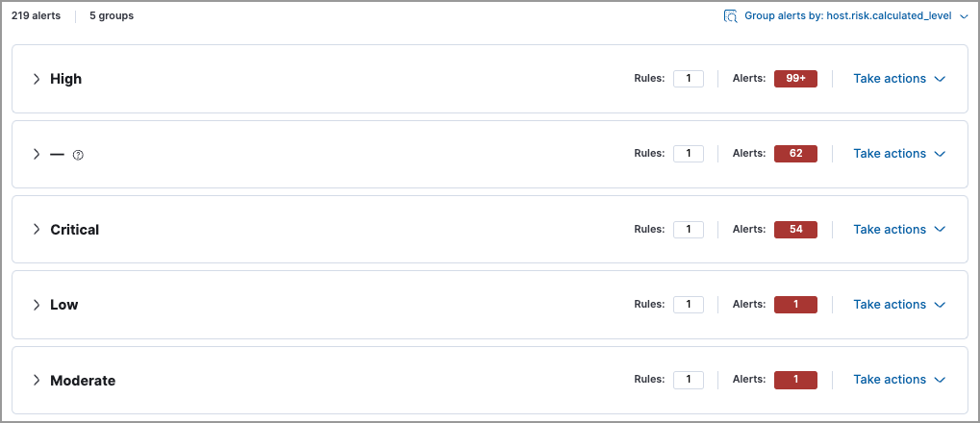
Task: Click the Moderate group title
Action: [x=83, y=381]
